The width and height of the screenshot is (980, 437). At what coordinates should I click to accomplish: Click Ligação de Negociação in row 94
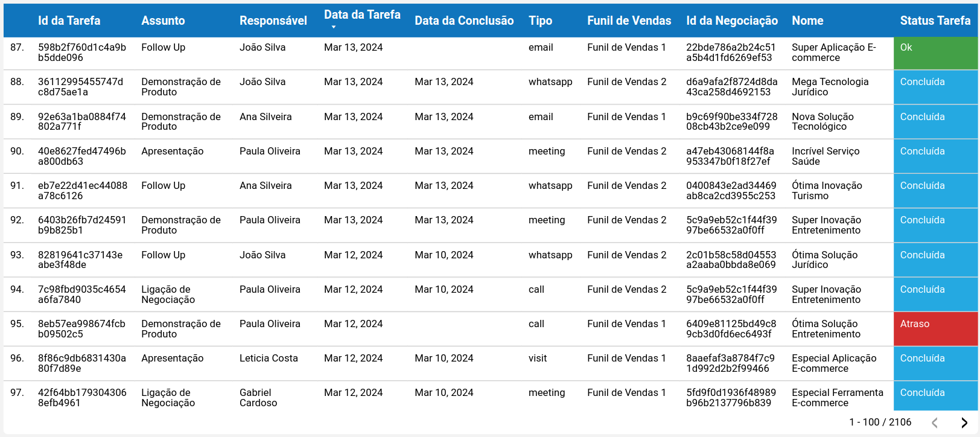tap(168, 295)
